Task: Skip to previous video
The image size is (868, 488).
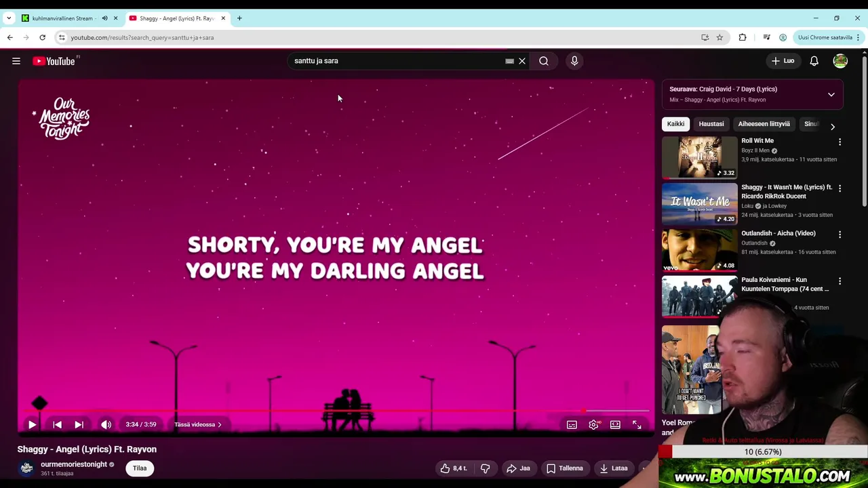Action: click(57, 424)
